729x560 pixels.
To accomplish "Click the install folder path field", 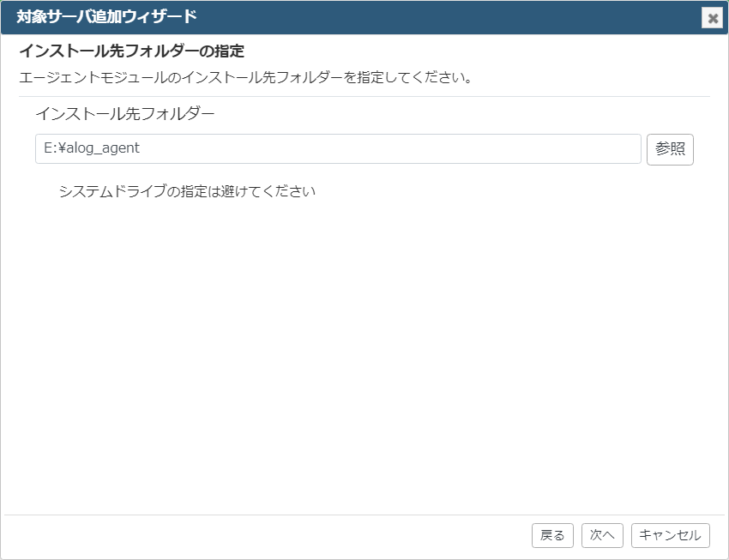I will [338, 148].
